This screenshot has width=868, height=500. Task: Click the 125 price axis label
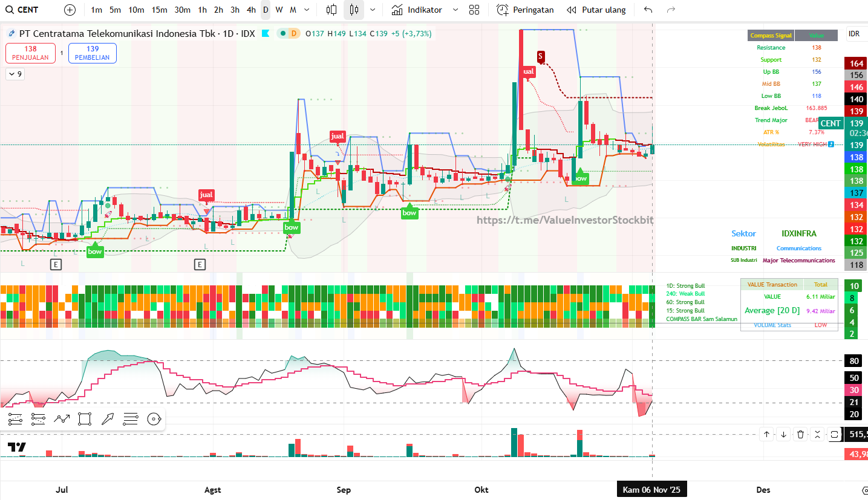[x=857, y=253]
